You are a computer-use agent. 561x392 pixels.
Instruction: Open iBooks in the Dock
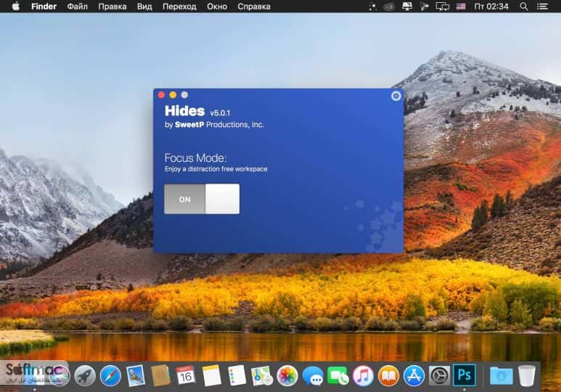[x=388, y=375]
